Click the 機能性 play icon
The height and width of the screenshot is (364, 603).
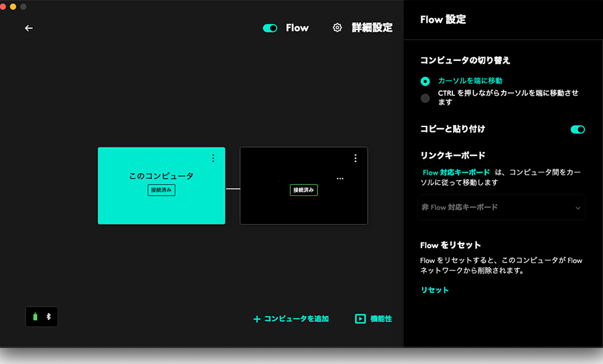[360, 319]
